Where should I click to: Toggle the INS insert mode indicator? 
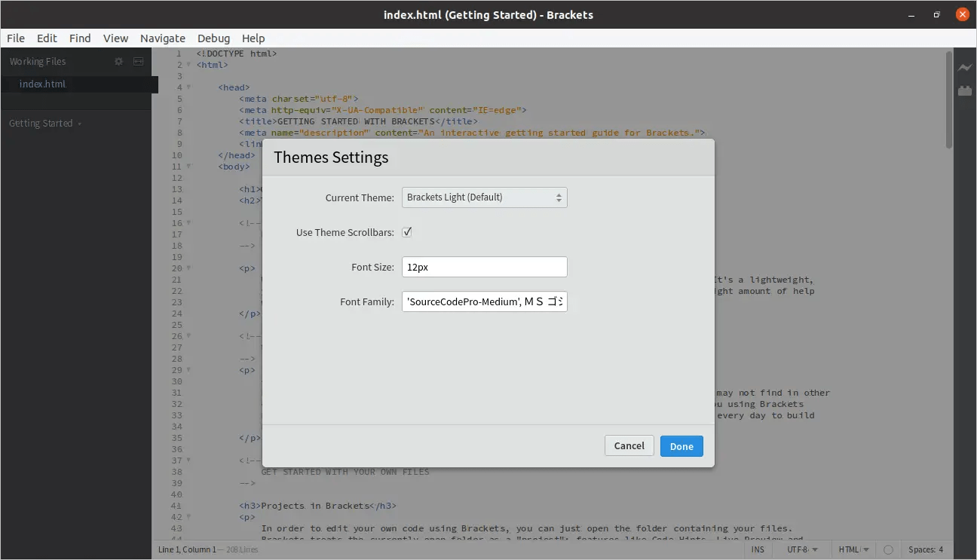pos(758,549)
